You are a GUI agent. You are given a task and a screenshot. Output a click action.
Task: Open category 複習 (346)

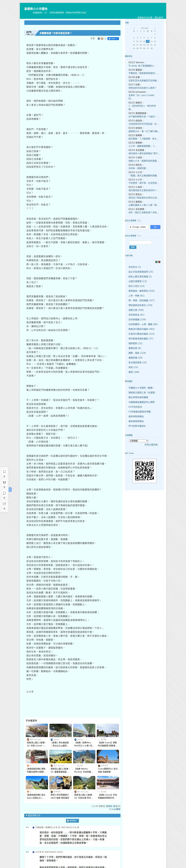tap(134, 372)
